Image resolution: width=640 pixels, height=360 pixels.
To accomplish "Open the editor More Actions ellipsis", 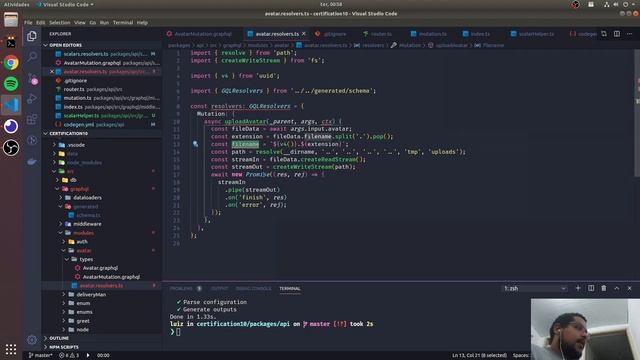I will 629,34.
